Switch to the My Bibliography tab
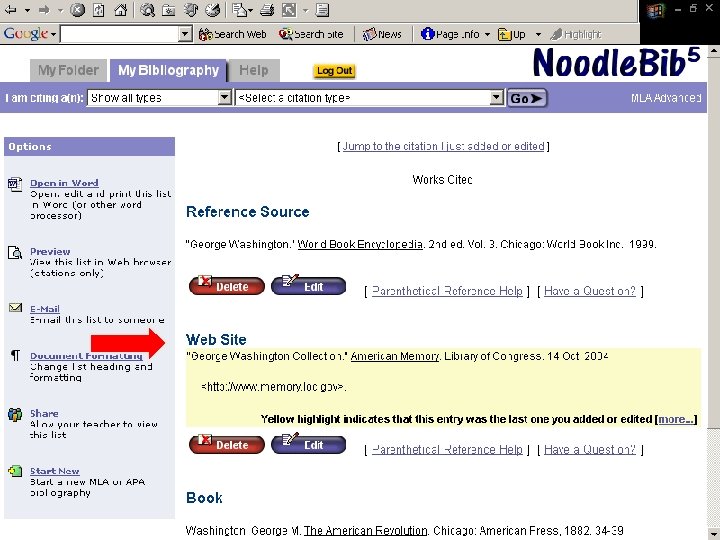Viewport: 720px width, 540px height. (x=168, y=71)
